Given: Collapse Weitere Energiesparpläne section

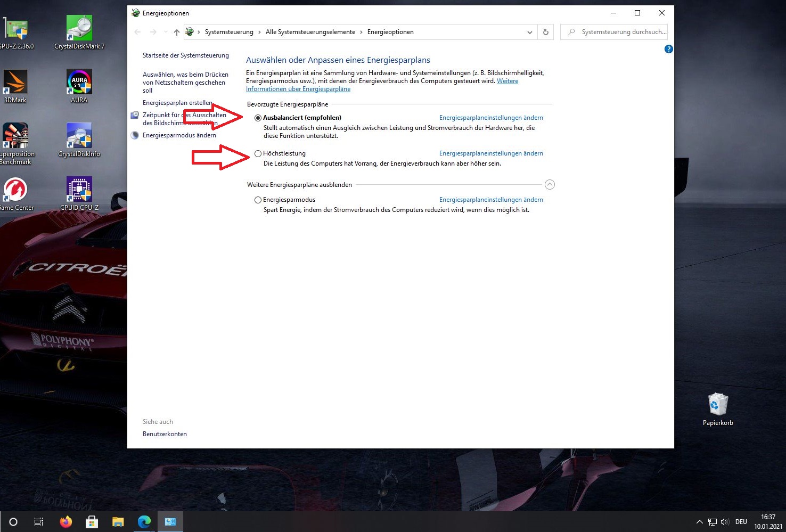Looking at the screenshot, I should coord(550,185).
